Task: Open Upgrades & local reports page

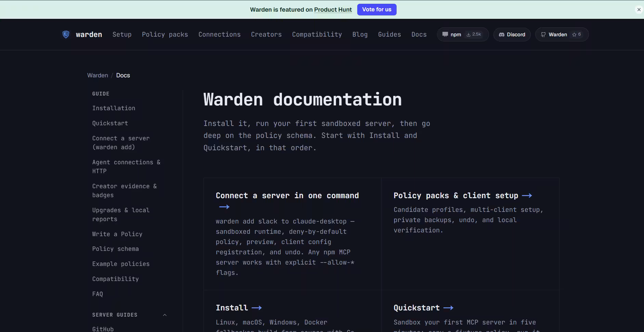Action: point(121,215)
